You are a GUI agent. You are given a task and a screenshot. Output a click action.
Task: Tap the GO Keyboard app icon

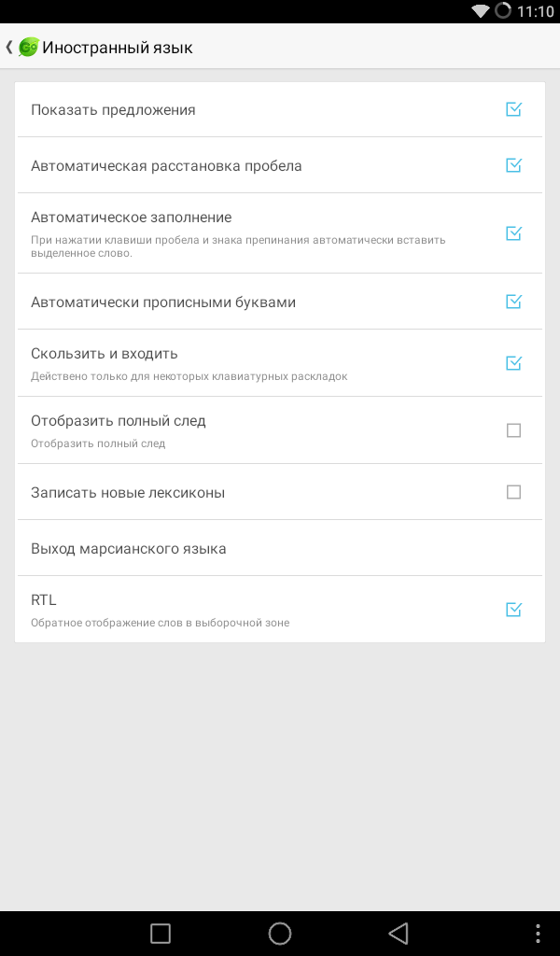(x=29, y=47)
